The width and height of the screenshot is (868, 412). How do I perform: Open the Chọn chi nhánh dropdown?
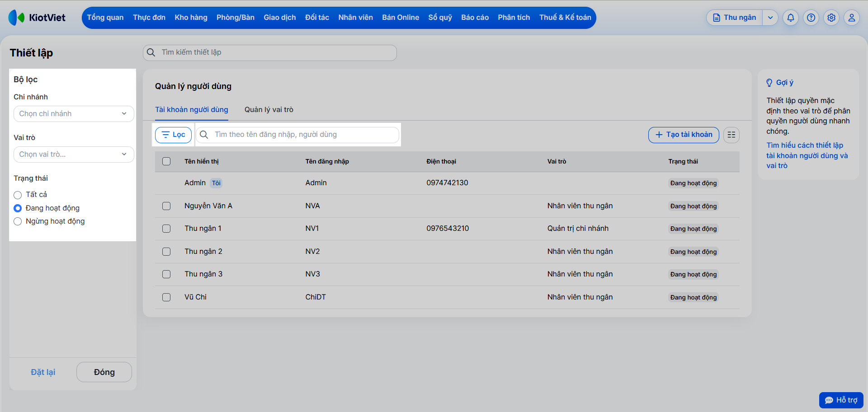click(74, 114)
